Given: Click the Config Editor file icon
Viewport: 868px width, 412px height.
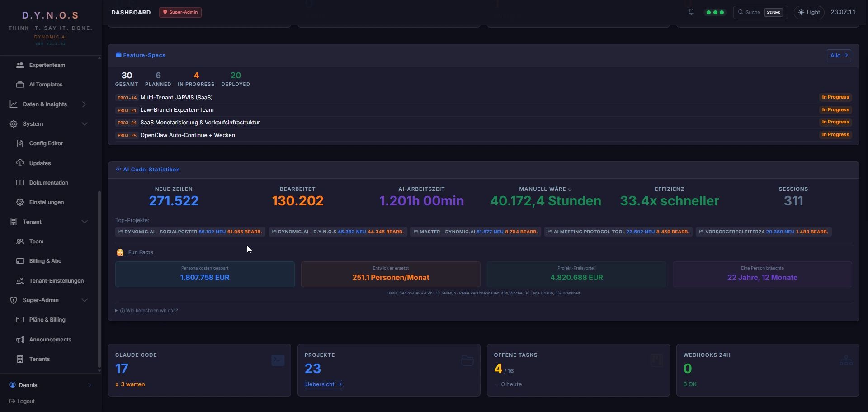Looking at the screenshot, I should 20,143.
